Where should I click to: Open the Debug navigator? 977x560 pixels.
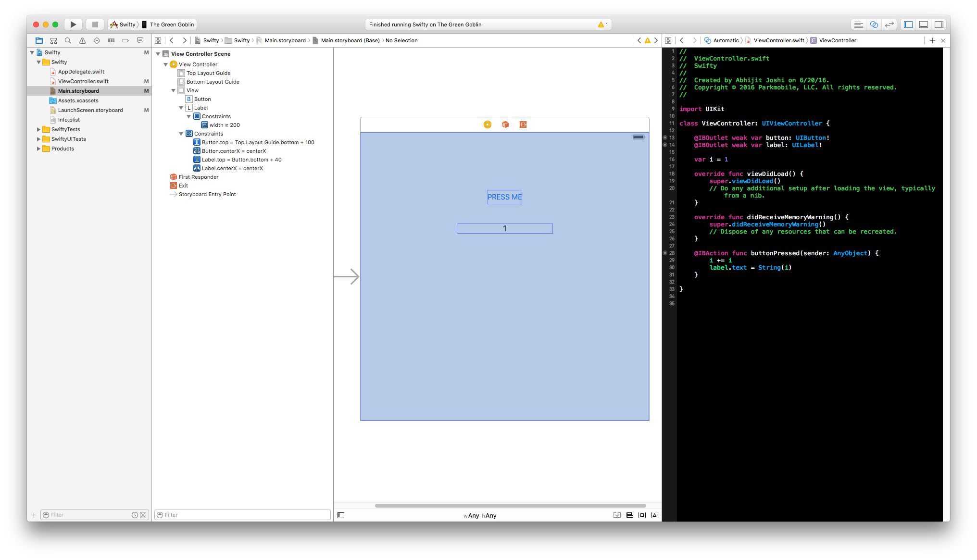[x=111, y=40]
